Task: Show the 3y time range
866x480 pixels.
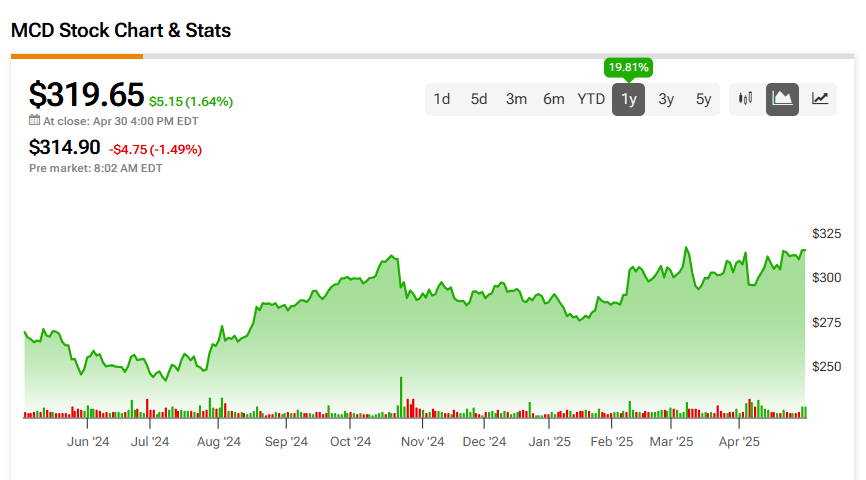Action: click(666, 99)
